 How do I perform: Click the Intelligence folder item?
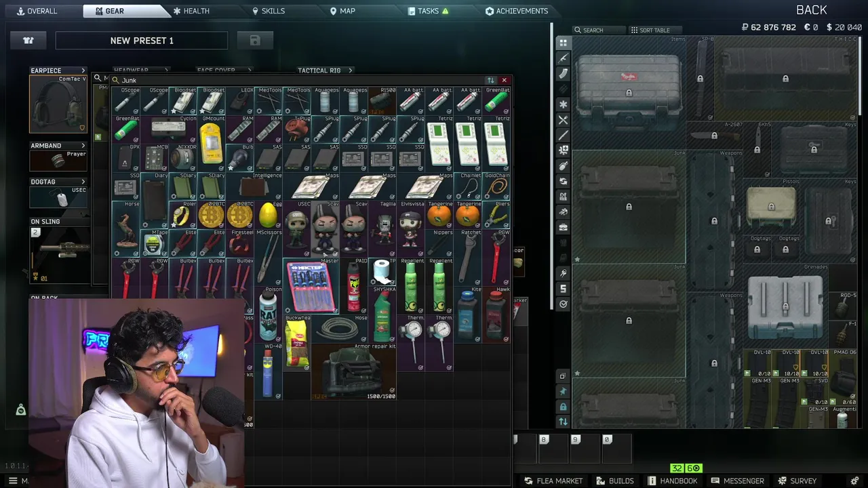tap(254, 186)
